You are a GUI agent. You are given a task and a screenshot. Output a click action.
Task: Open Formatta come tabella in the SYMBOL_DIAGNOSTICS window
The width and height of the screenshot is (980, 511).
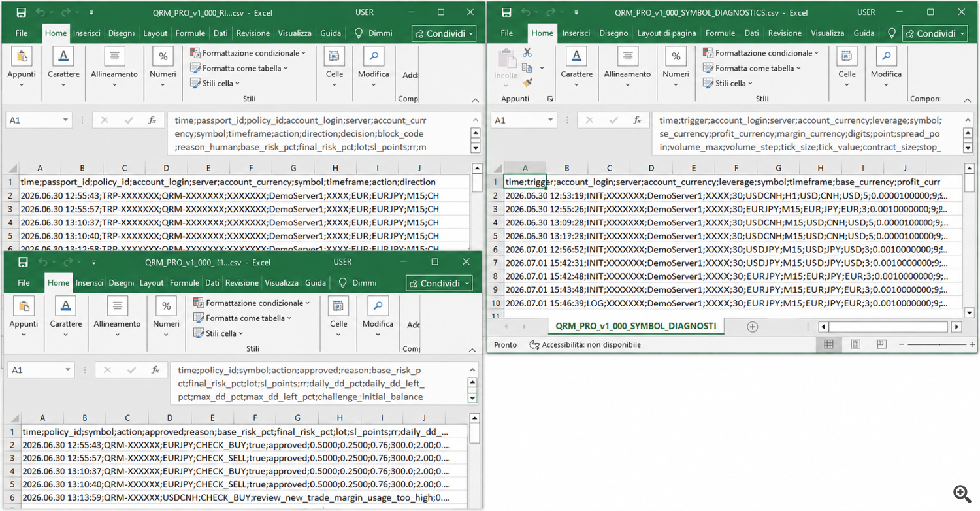tap(752, 68)
